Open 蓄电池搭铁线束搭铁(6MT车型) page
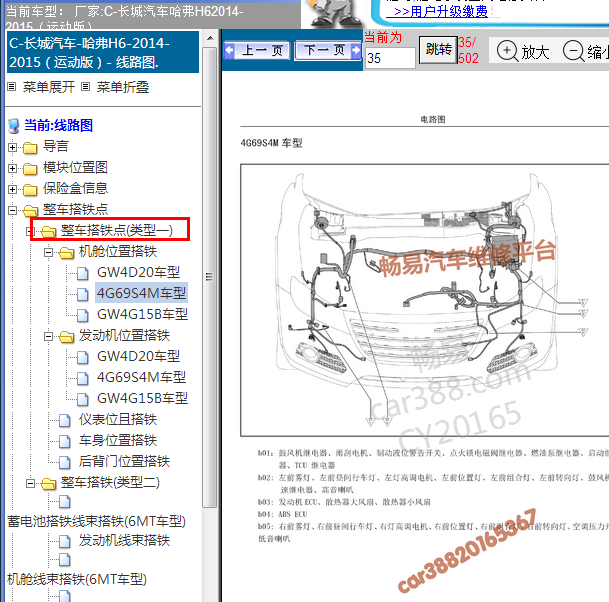The image size is (609, 602). [x=96, y=521]
